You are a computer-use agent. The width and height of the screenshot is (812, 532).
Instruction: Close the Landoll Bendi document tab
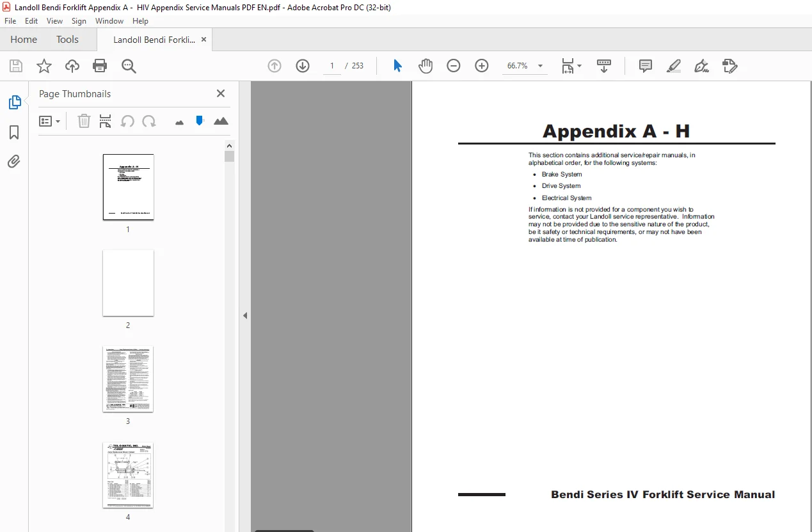point(203,40)
